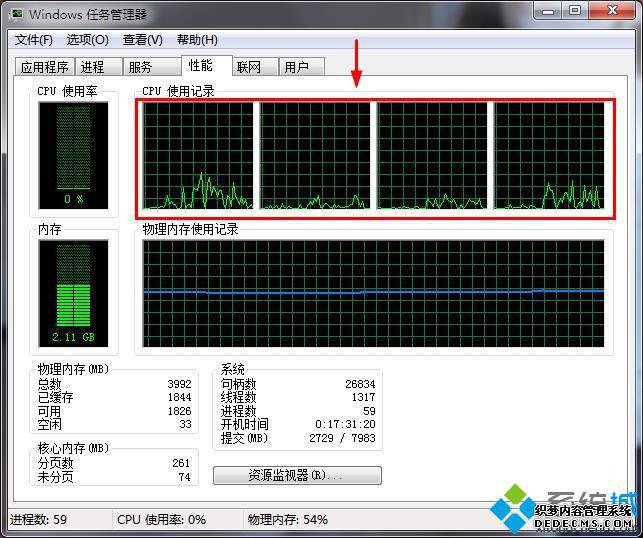The image size is (643, 538).
Task: Click the 开机时间 value 0:17:31:20
Action: click(x=345, y=424)
